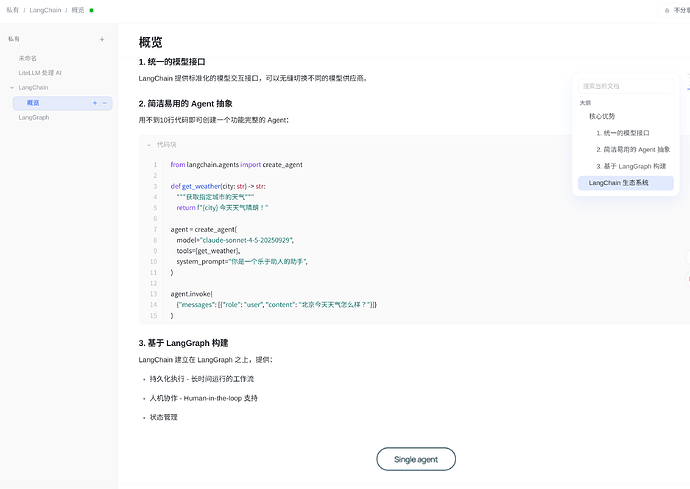This screenshot has width=690, height=489.
Task: Select the 概览 page in sidebar
Action: [x=62, y=103]
